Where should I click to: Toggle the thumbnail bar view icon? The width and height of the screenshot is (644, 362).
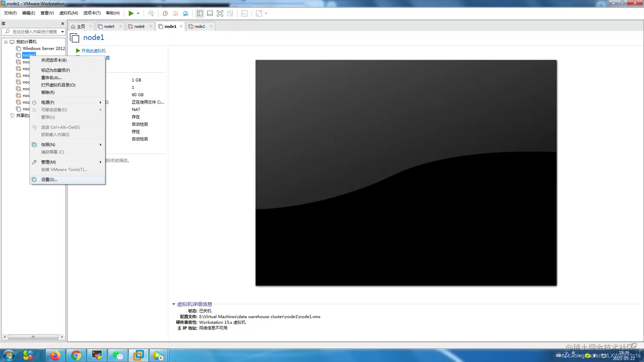click(210, 14)
